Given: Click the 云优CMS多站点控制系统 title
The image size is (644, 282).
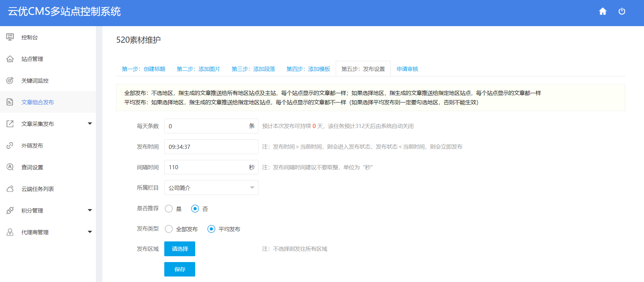Looking at the screenshot, I should [64, 11].
